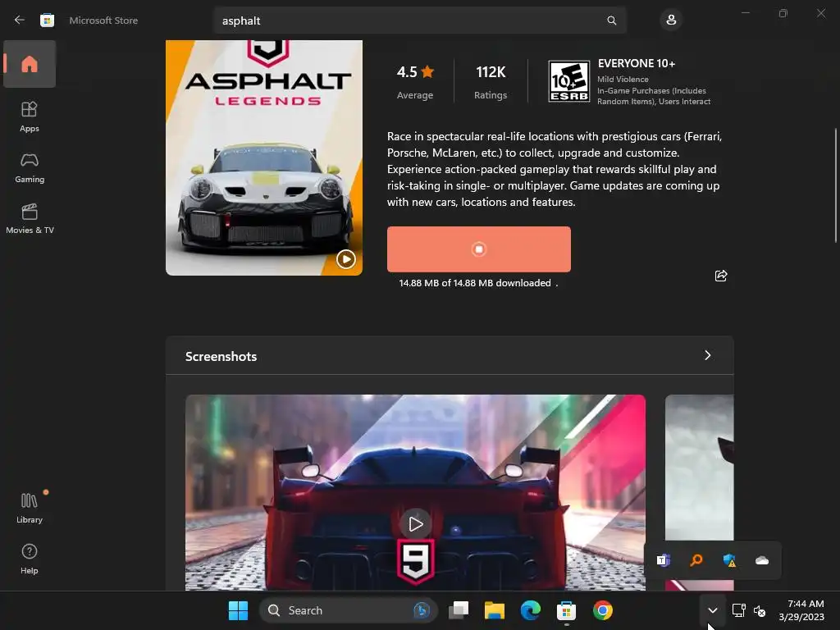This screenshot has height=630, width=840.
Task: Open the Apps section
Action: (x=30, y=116)
